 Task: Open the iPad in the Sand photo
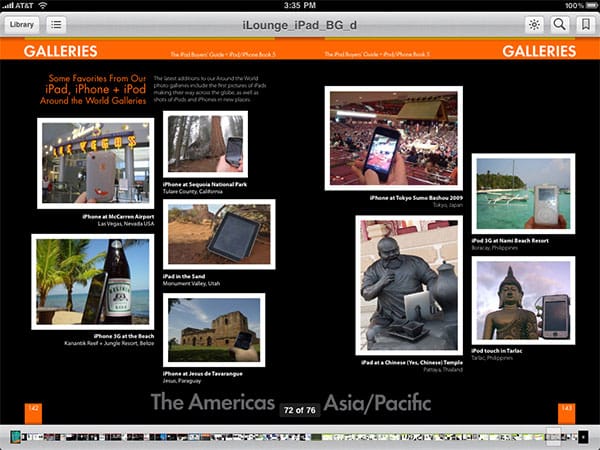219,234
